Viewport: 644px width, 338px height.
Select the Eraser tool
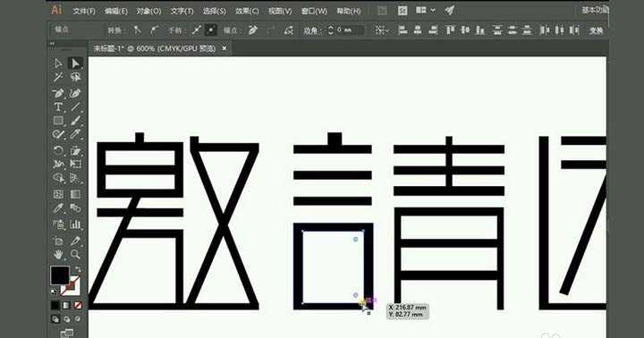click(75, 134)
